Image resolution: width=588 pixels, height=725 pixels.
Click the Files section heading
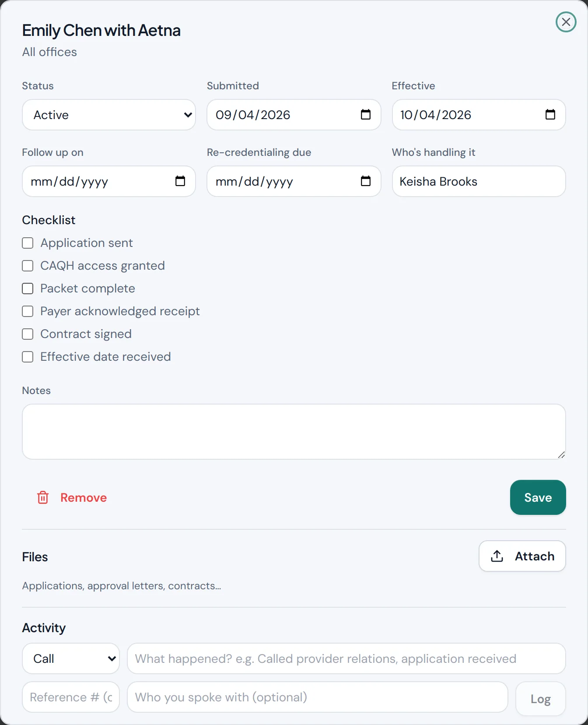pos(35,557)
